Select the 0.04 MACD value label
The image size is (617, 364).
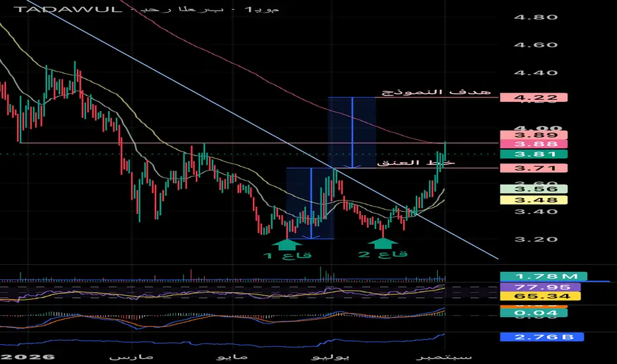(x=534, y=313)
